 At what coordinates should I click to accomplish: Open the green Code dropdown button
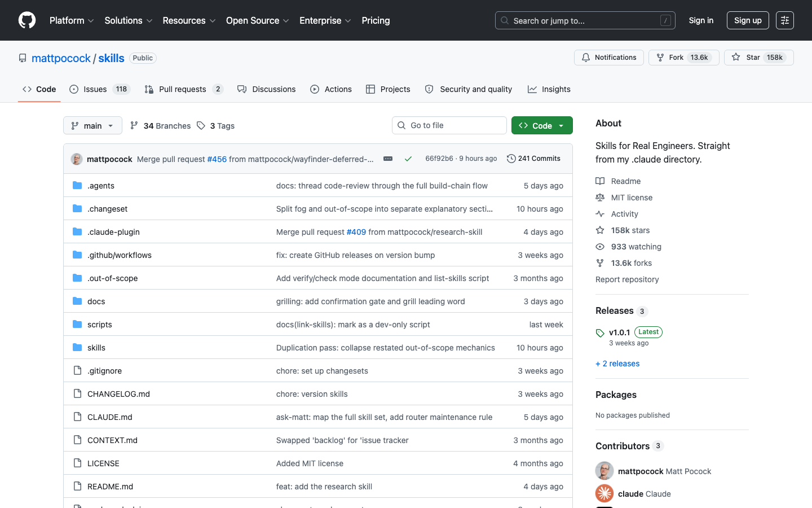[542, 125]
